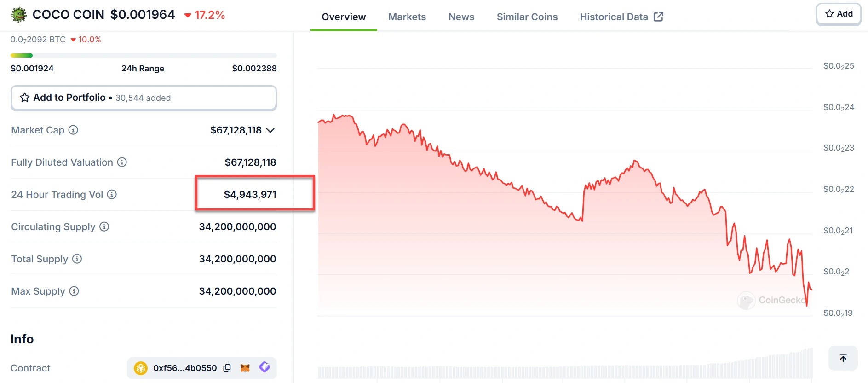
Task: Select the Similar Coins tab
Action: [x=527, y=17]
